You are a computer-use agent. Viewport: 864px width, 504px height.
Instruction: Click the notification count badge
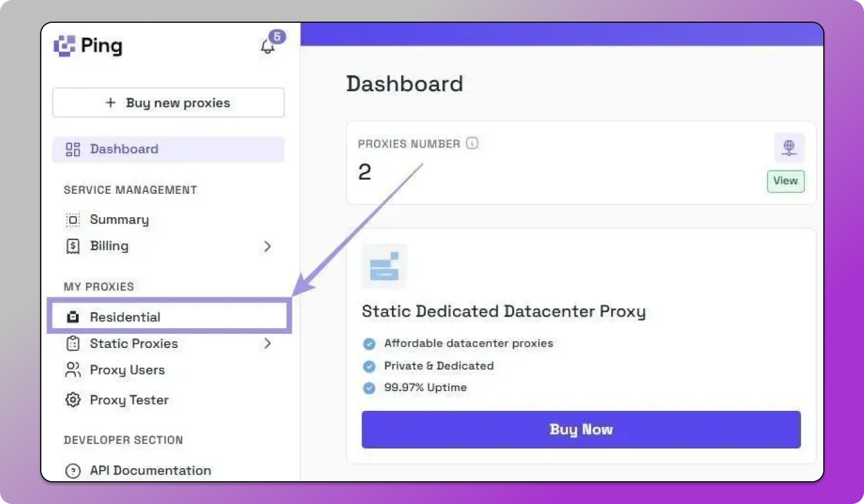(277, 36)
